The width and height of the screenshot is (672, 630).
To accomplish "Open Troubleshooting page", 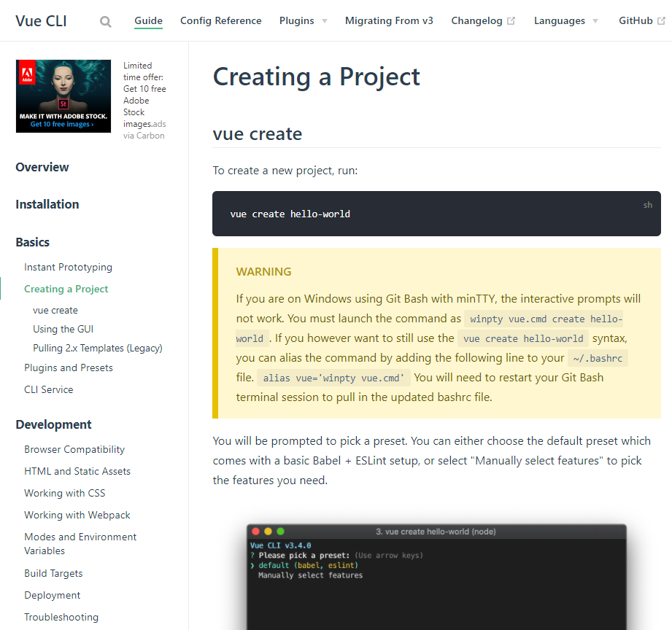I will (x=61, y=617).
